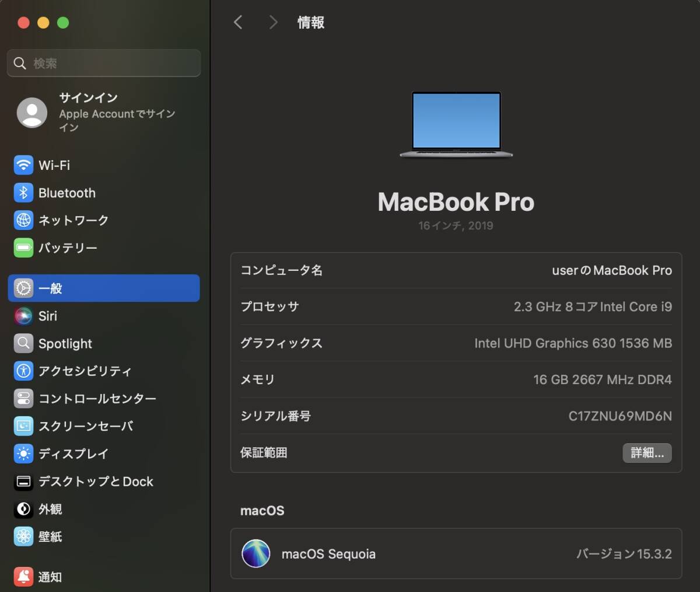Viewport: 700px width, 592px height.
Task: Click the macOS Sequoia logo icon
Action: click(x=256, y=553)
